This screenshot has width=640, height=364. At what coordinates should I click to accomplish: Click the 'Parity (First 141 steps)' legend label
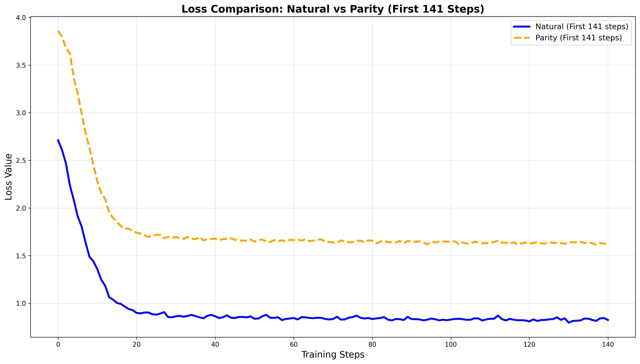[578, 38]
